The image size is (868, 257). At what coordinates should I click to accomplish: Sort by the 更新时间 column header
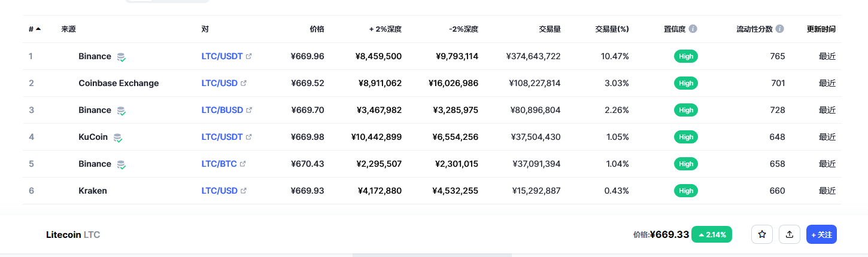821,29
